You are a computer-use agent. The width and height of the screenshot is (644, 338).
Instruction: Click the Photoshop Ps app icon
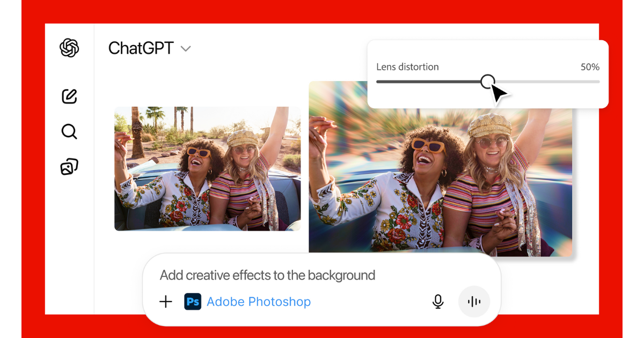[193, 302]
